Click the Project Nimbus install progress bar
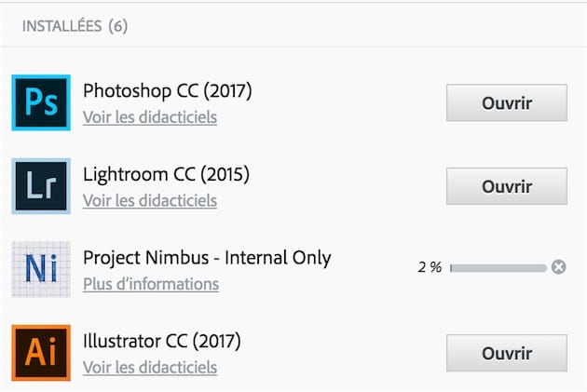The height and width of the screenshot is (392, 587). [498, 268]
